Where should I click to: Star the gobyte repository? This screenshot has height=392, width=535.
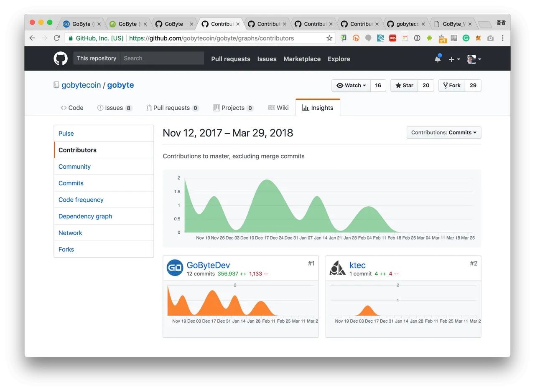(x=404, y=86)
